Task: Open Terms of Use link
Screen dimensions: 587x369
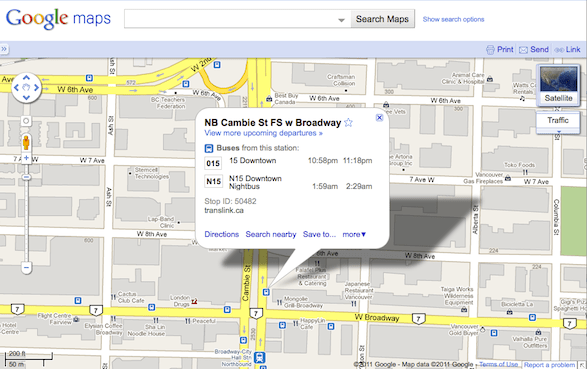Action: [x=499, y=364]
